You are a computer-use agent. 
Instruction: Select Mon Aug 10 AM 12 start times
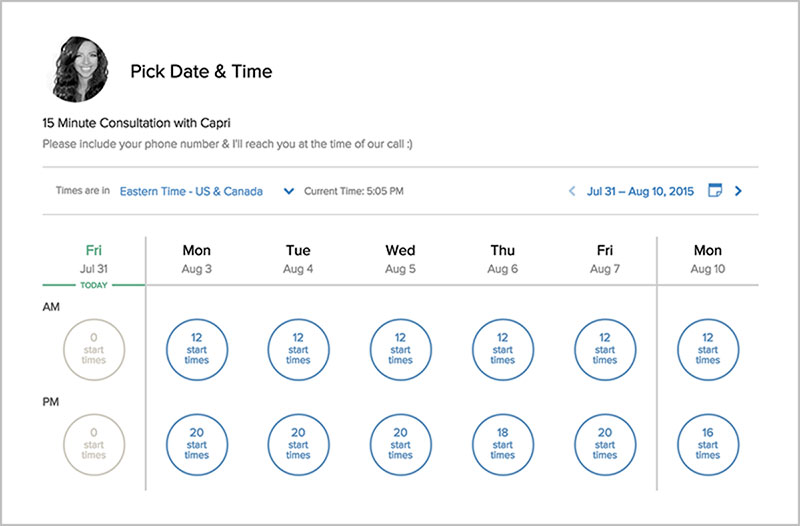(x=708, y=349)
